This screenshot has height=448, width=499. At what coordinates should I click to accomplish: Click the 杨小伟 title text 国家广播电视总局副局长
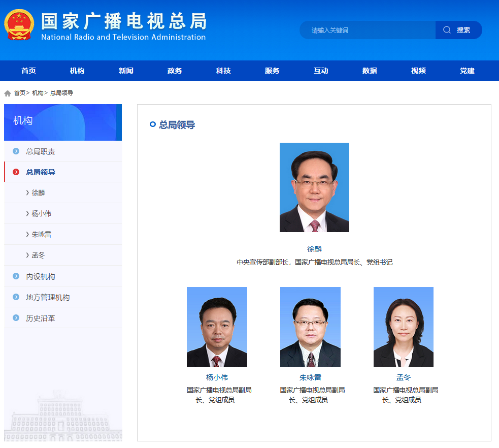coord(219,395)
